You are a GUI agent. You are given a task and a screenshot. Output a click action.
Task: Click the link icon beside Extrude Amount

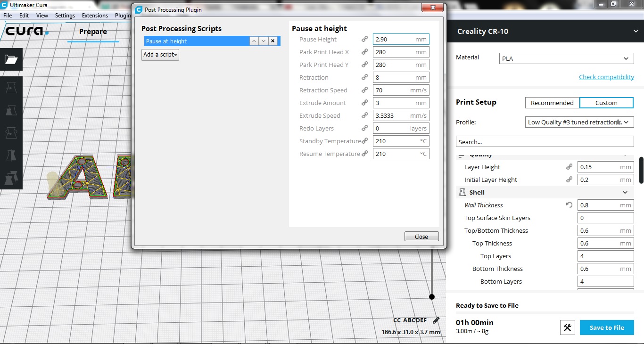(x=364, y=103)
